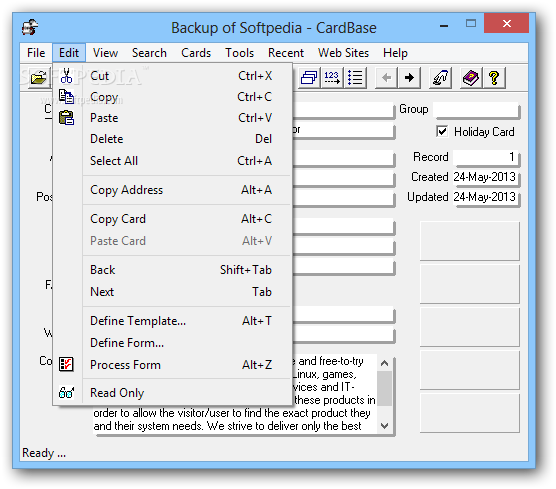Choose Process Form Alt+Z menu entry
This screenshot has width=556, height=489.
click(x=173, y=365)
